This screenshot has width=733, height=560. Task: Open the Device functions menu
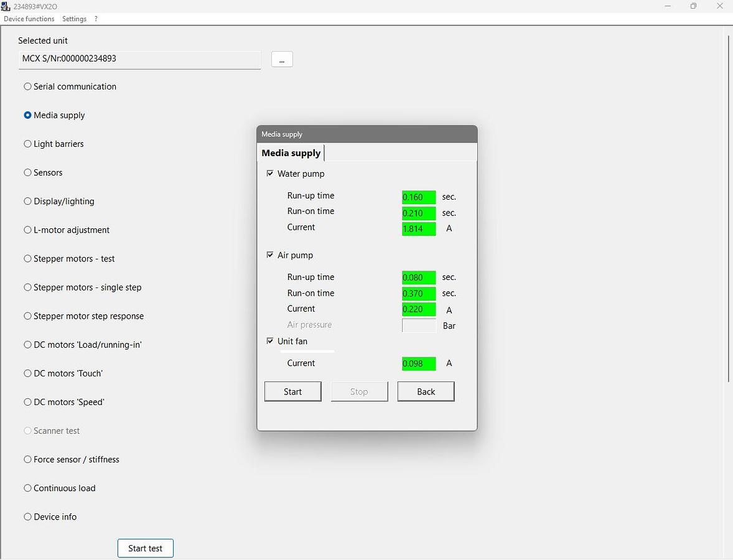[x=29, y=19]
